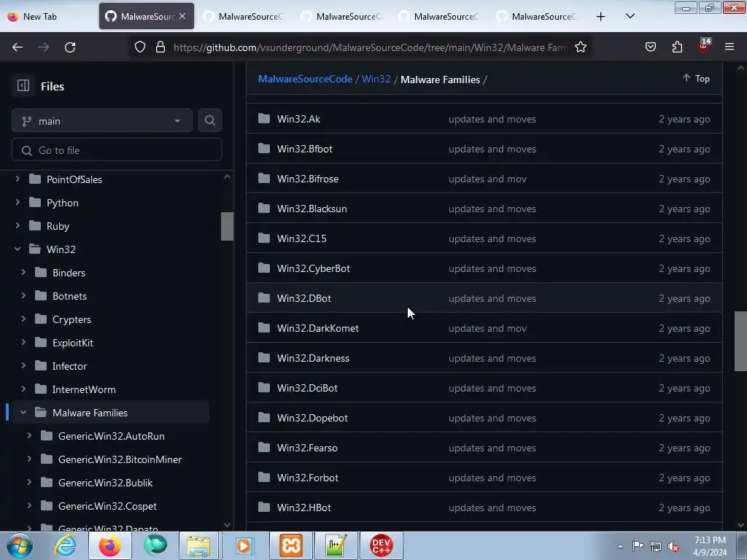
Task: Open the Win32.Bfbot folder icon
Action: tap(264, 149)
